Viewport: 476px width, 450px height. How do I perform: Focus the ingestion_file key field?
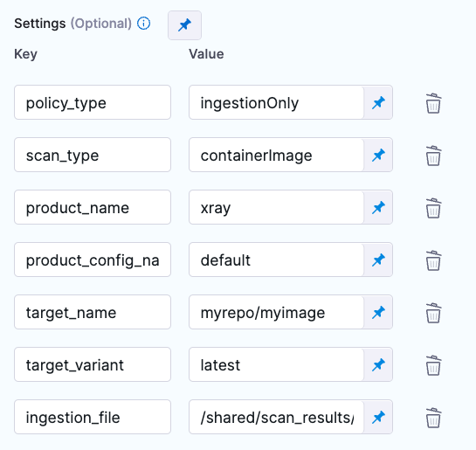coord(93,417)
